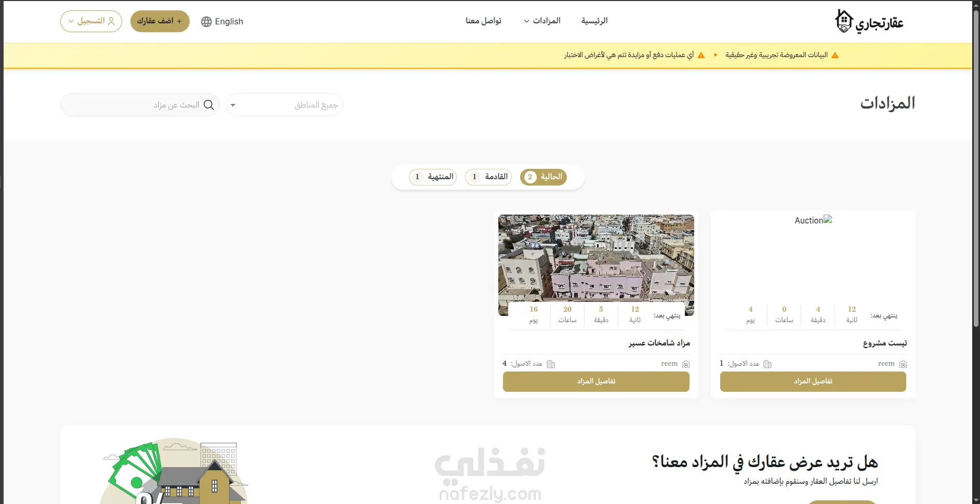The width and height of the screenshot is (980, 504).
Task: Click the مزاد شامخات عسير auction title
Action: click(x=659, y=343)
